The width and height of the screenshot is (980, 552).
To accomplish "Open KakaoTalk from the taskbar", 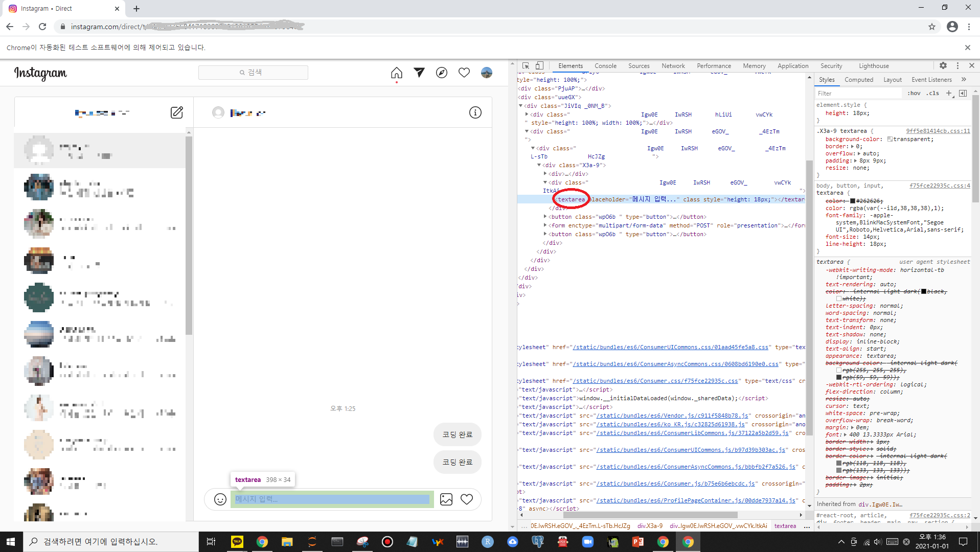I will click(x=237, y=542).
